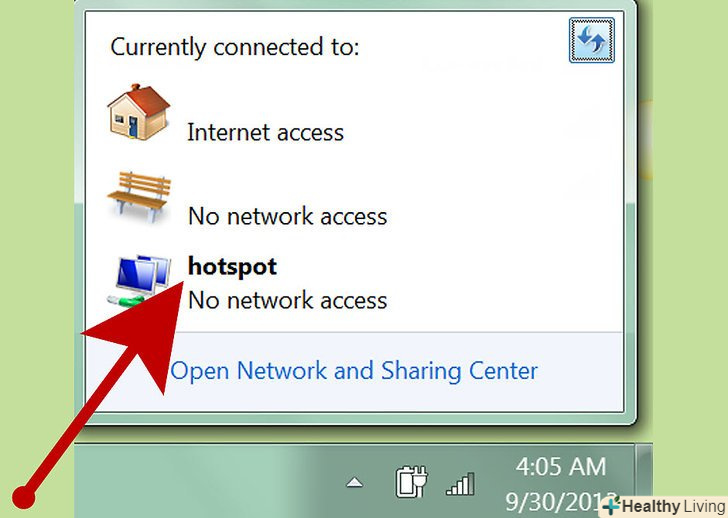Click the empty taskbar area left of tray
The image size is (728, 518).
pos(207,481)
